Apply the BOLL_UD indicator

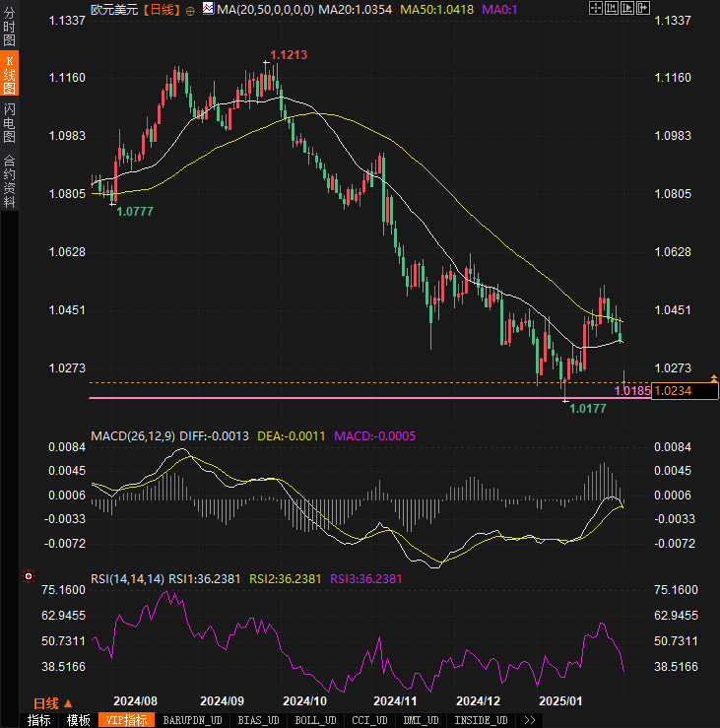[315, 720]
